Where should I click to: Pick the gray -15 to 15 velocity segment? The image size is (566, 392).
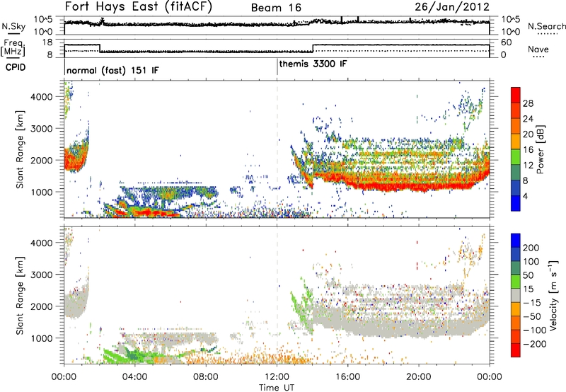(x=516, y=295)
